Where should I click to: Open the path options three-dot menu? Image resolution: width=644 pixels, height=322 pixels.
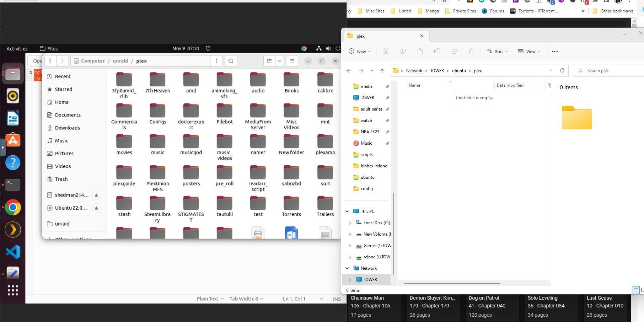click(216, 61)
